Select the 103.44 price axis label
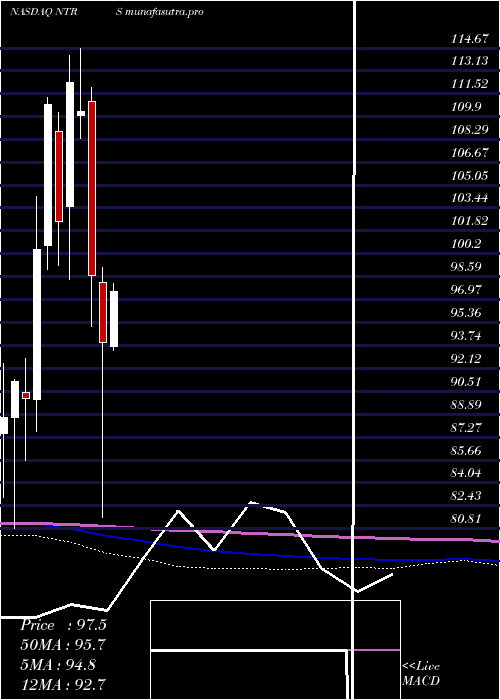Screen dimensions: 500x700 click(x=470, y=198)
